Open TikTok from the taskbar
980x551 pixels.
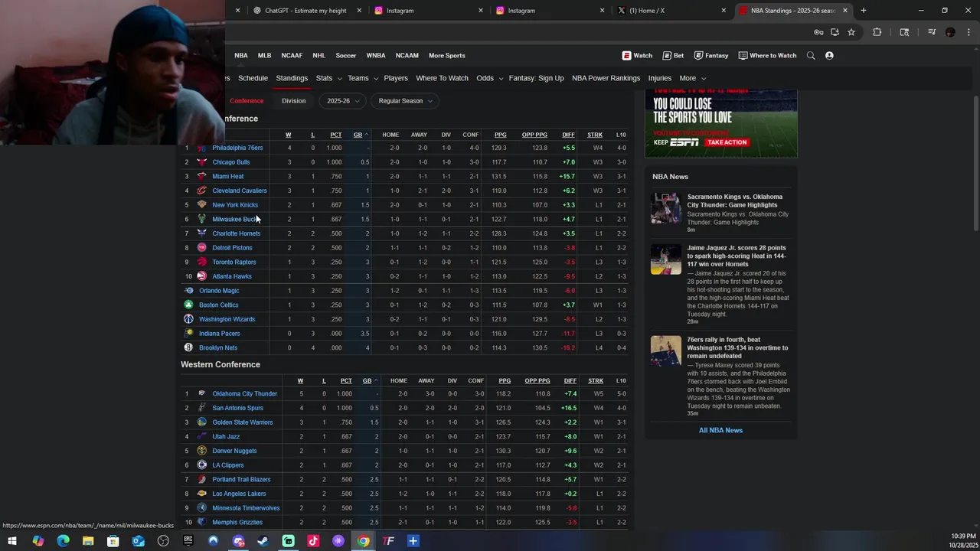pyautogui.click(x=313, y=541)
